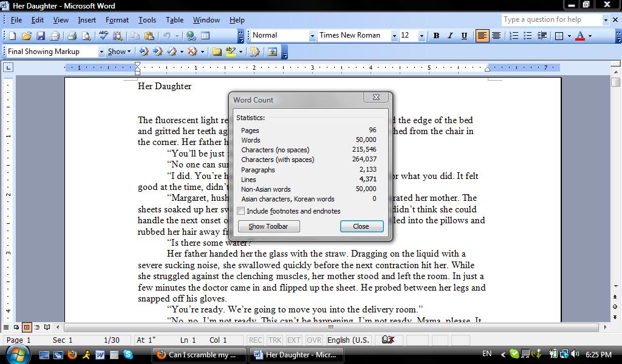Toggle EXT extend selection indicator

click(294, 340)
